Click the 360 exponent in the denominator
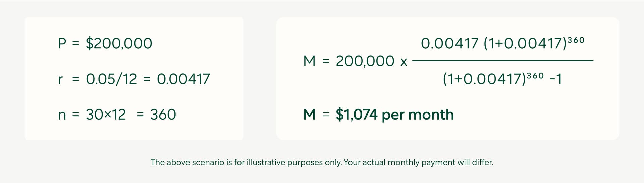 coord(535,76)
